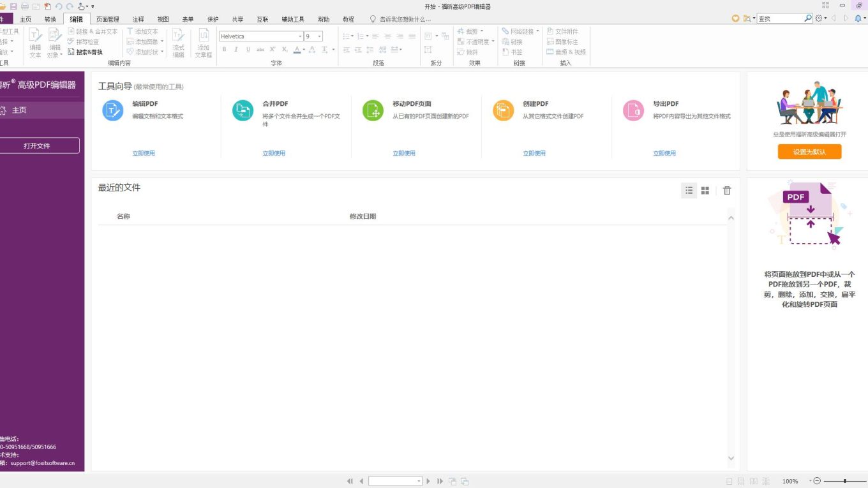Click the Print icon in quick access toolbar
Viewport: 868px width, 488px height.
point(24,6)
